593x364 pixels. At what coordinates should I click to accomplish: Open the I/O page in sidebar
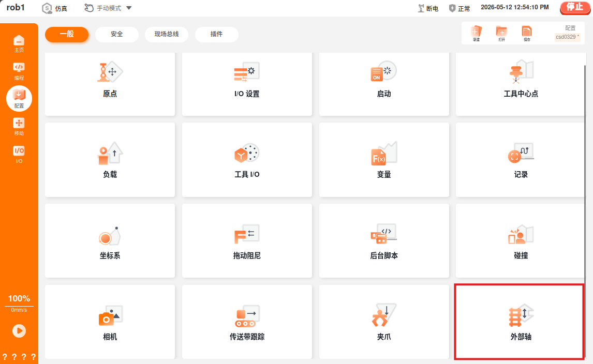pos(19,154)
